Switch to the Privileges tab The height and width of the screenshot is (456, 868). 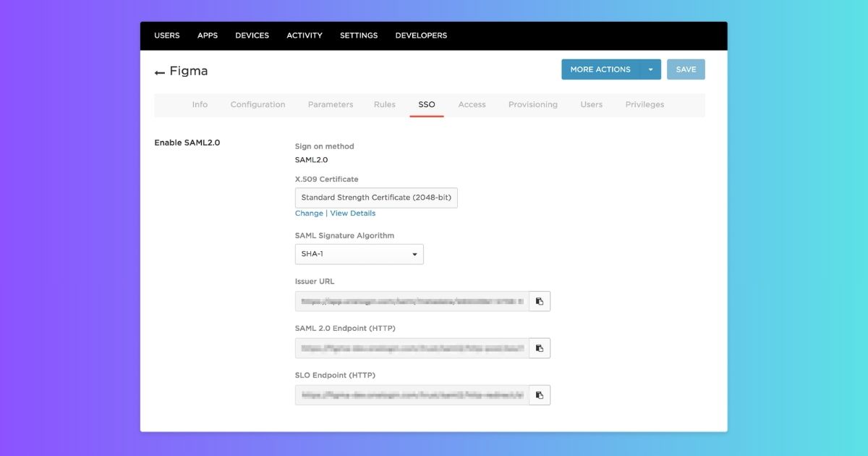point(644,105)
